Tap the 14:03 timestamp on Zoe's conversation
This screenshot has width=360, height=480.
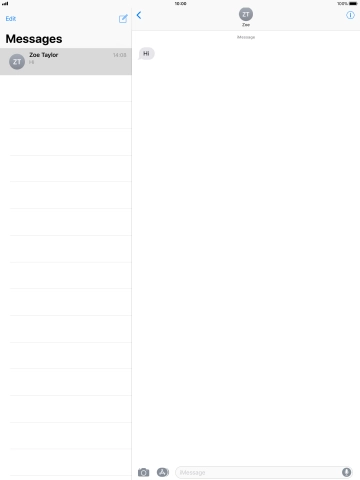point(119,55)
